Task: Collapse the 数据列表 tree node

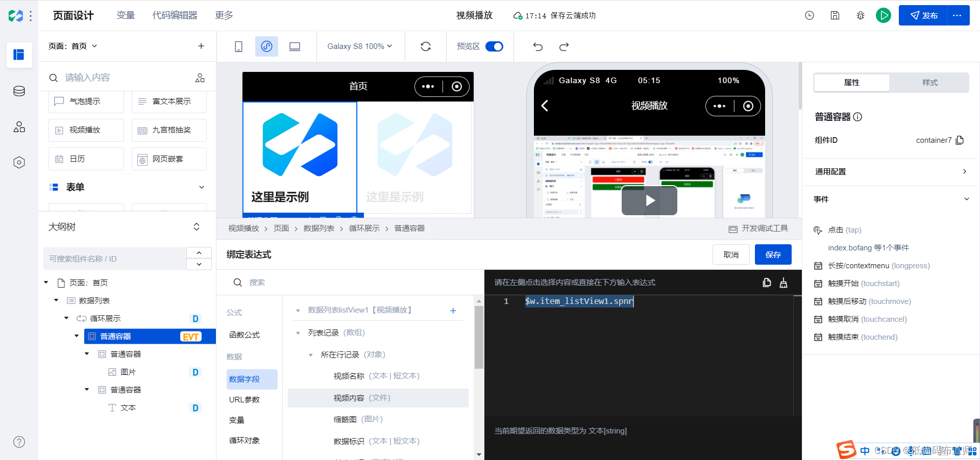Action: pos(56,300)
